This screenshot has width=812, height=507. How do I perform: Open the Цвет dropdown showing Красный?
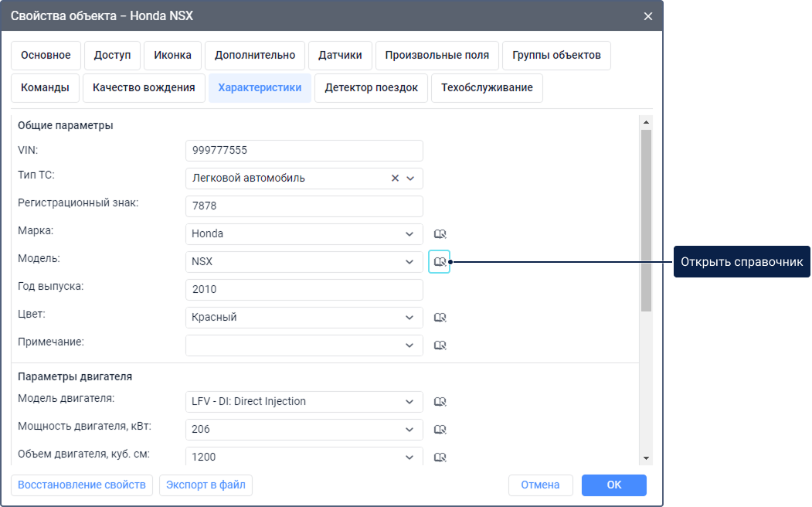click(x=409, y=318)
